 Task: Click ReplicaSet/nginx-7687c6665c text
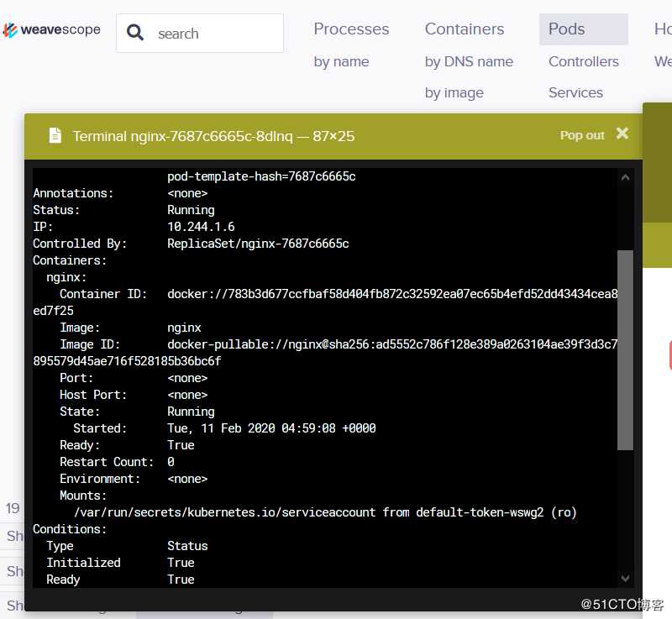[x=258, y=244]
